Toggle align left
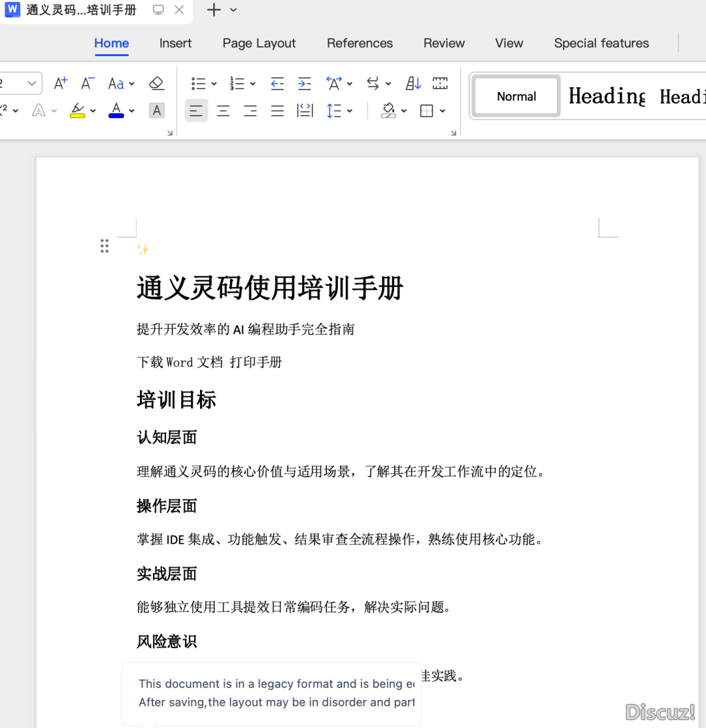The width and height of the screenshot is (706, 728). [196, 110]
